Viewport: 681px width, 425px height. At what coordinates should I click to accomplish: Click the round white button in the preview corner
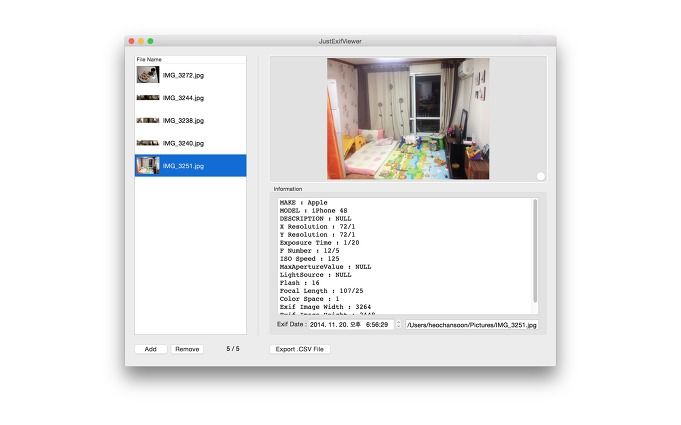point(540,176)
